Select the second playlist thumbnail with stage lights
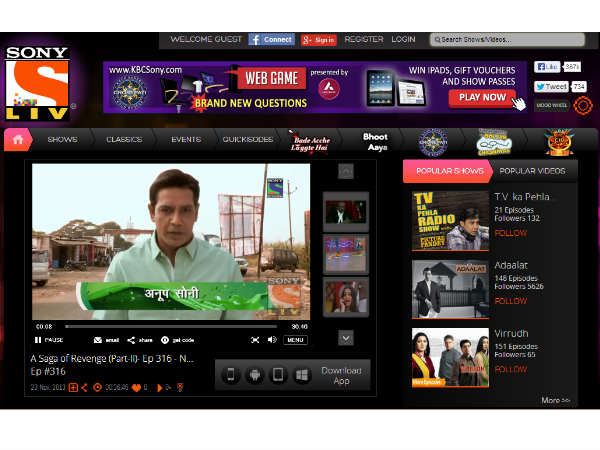Screen dimensions: 600x450 (346, 254)
